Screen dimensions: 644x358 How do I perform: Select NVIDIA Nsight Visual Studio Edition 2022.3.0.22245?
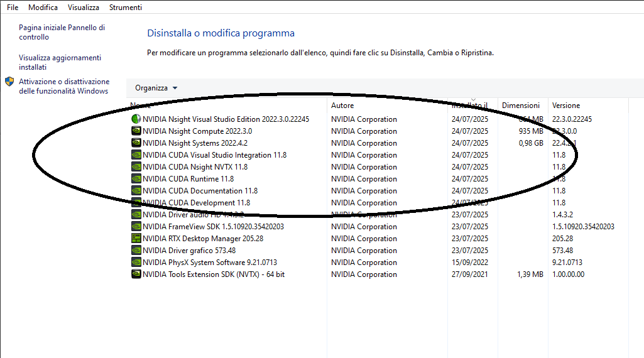tap(226, 119)
